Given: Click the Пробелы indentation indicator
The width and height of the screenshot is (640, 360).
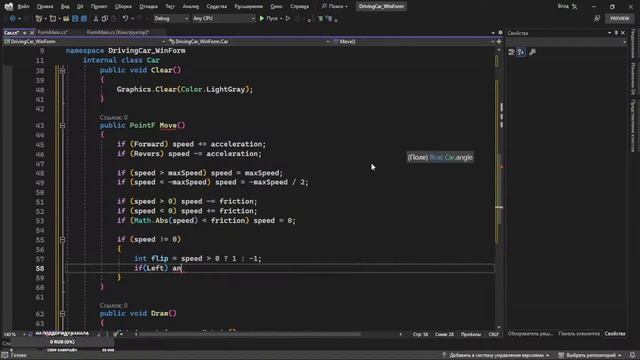Looking at the screenshot, I should pyautogui.click(x=471, y=334).
